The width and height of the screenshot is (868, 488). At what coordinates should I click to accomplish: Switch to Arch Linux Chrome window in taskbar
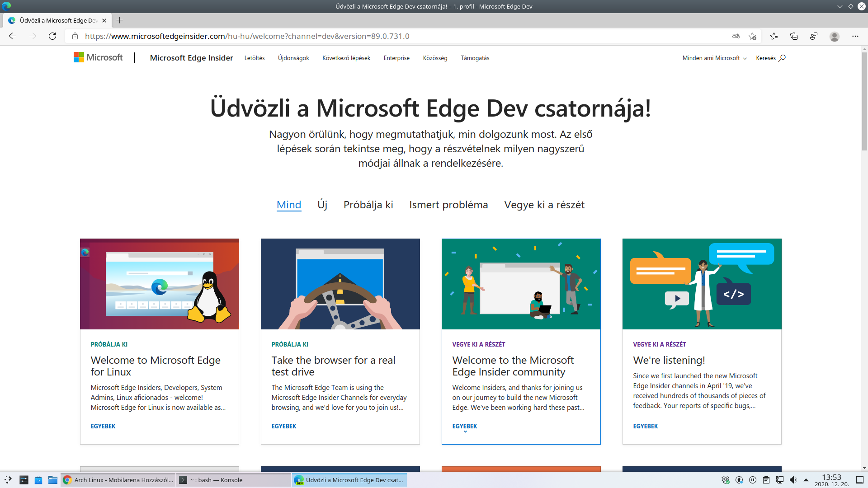point(118,480)
